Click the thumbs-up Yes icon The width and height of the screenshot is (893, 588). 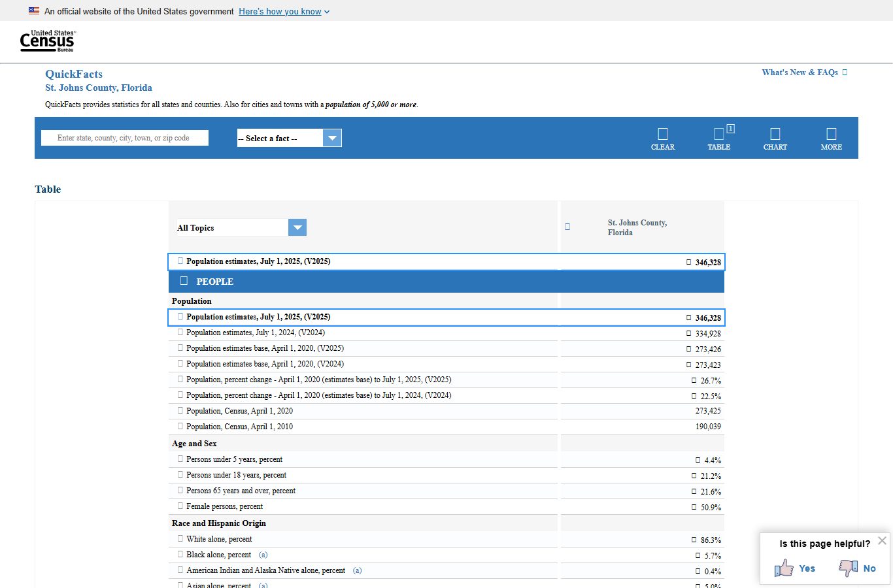point(784,568)
